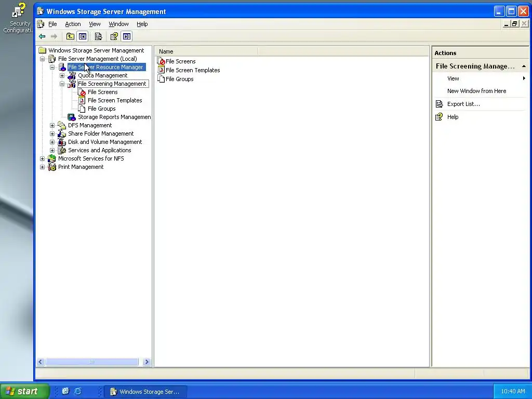Open Help from the toolbar icon
The width and height of the screenshot is (532, 399).
[x=114, y=36]
